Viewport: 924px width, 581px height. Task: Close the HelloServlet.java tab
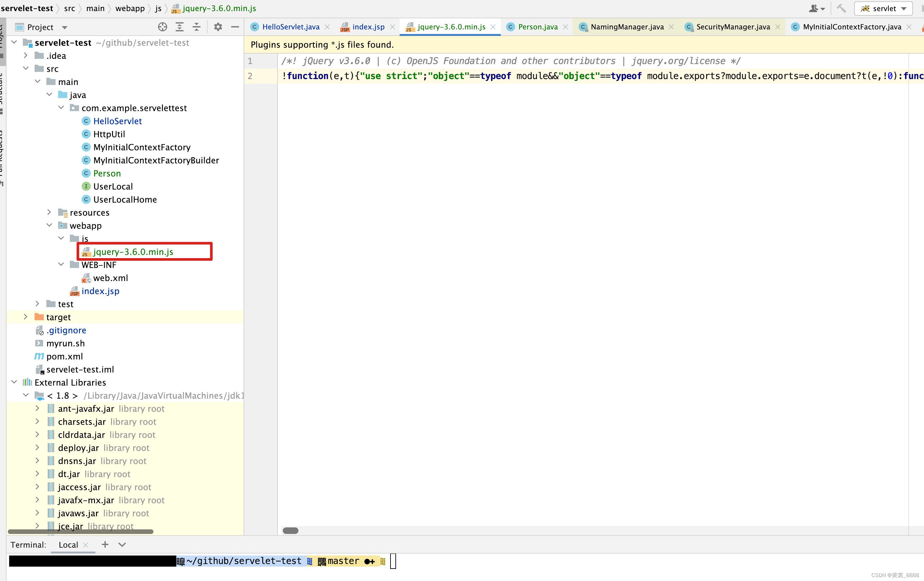point(327,27)
